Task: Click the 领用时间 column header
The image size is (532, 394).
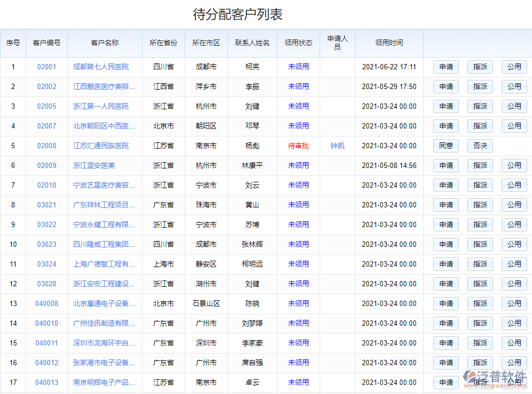Action: point(389,44)
